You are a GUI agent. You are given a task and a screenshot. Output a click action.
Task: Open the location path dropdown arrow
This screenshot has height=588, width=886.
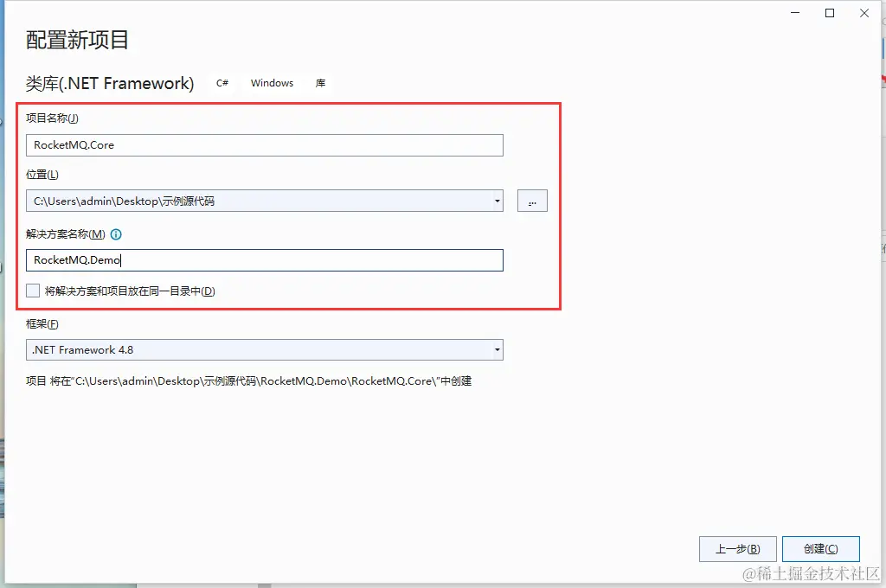[x=498, y=201]
